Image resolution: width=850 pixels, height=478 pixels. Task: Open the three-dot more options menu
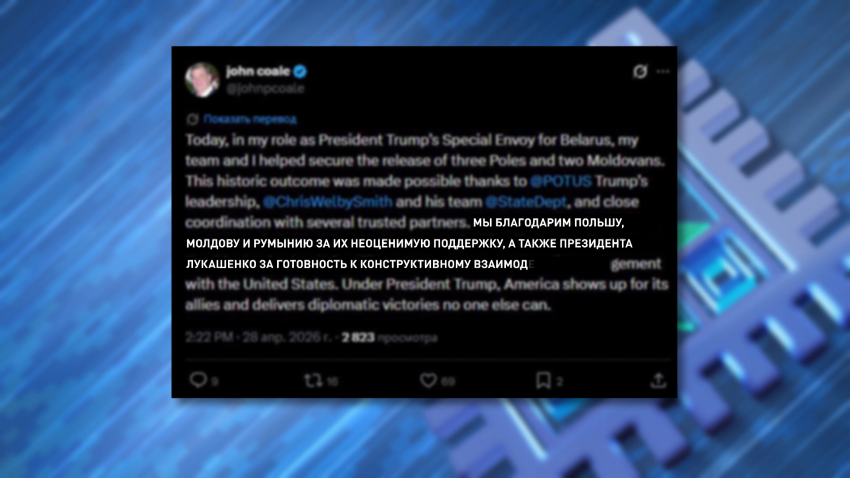point(663,72)
